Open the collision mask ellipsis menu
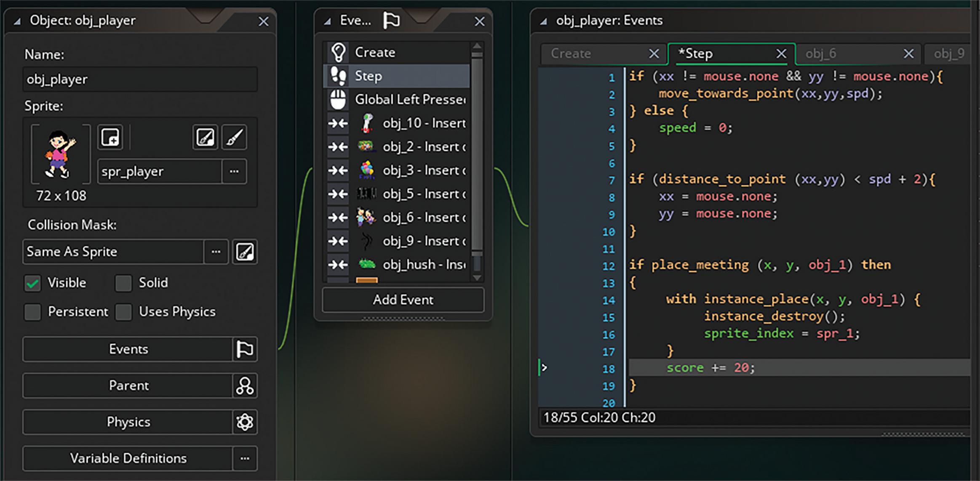 (216, 252)
